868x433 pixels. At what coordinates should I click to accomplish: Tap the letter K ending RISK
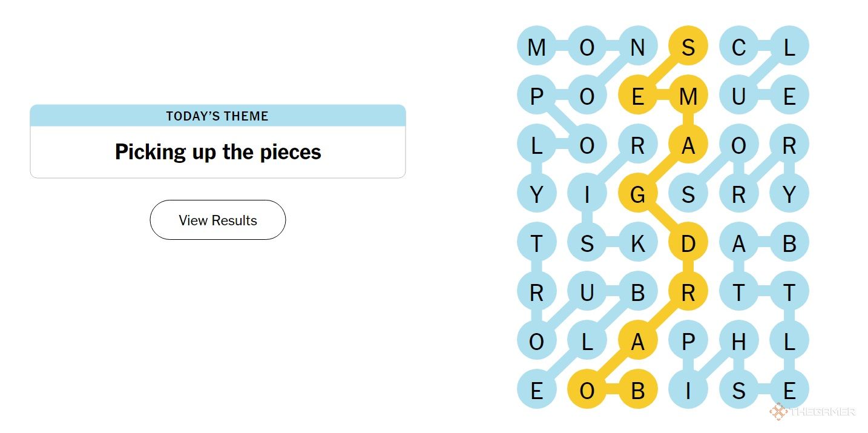click(x=637, y=243)
